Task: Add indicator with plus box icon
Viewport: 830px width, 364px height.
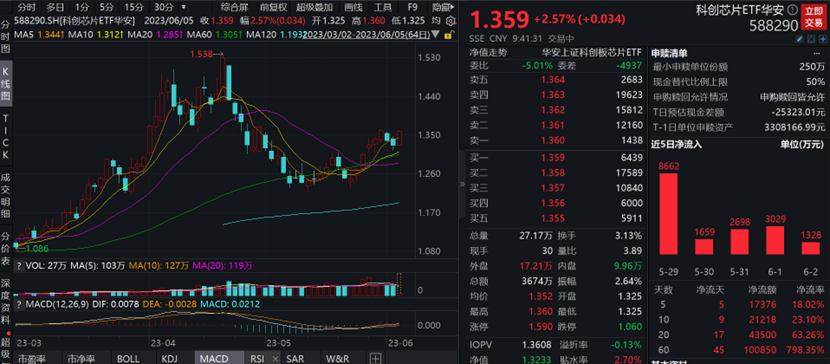Action: click(x=375, y=358)
